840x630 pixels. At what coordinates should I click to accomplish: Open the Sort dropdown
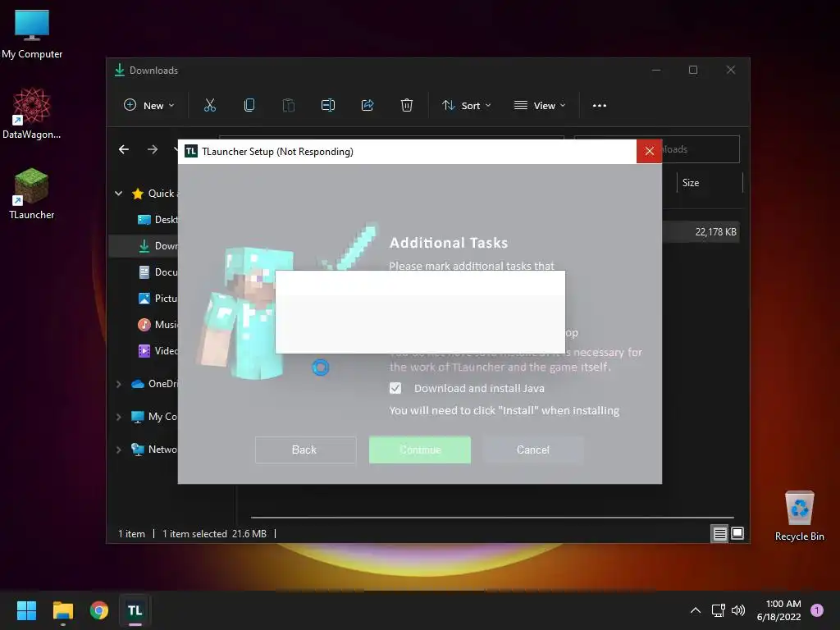pos(466,106)
